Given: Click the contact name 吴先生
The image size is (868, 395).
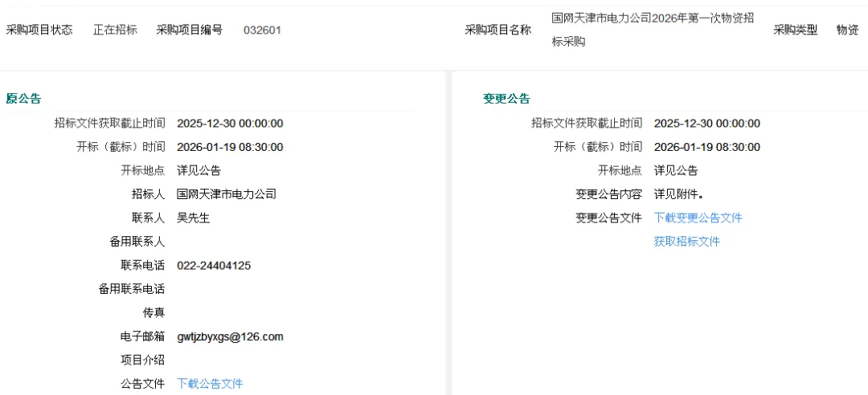Looking at the screenshot, I should [193, 218].
